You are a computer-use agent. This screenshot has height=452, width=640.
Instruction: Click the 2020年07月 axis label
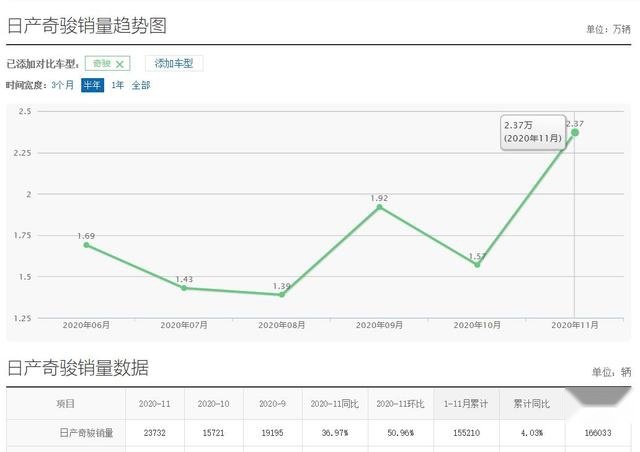(184, 325)
